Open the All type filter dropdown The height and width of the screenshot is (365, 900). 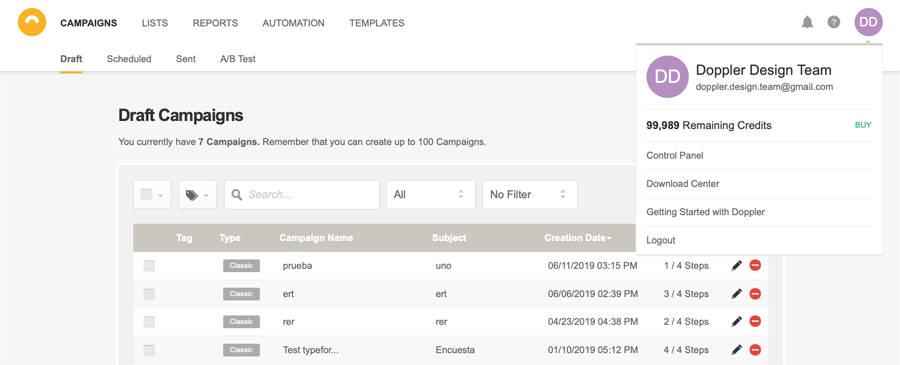[430, 195]
